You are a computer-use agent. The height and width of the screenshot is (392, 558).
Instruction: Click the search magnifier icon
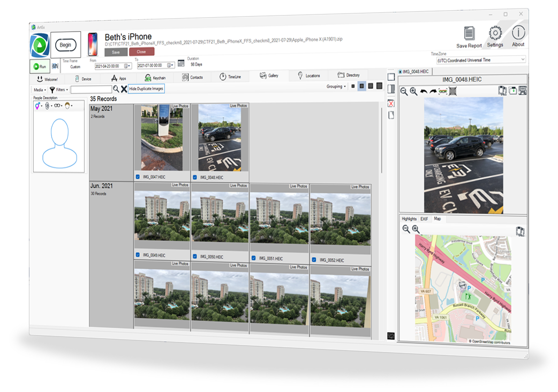[116, 89]
